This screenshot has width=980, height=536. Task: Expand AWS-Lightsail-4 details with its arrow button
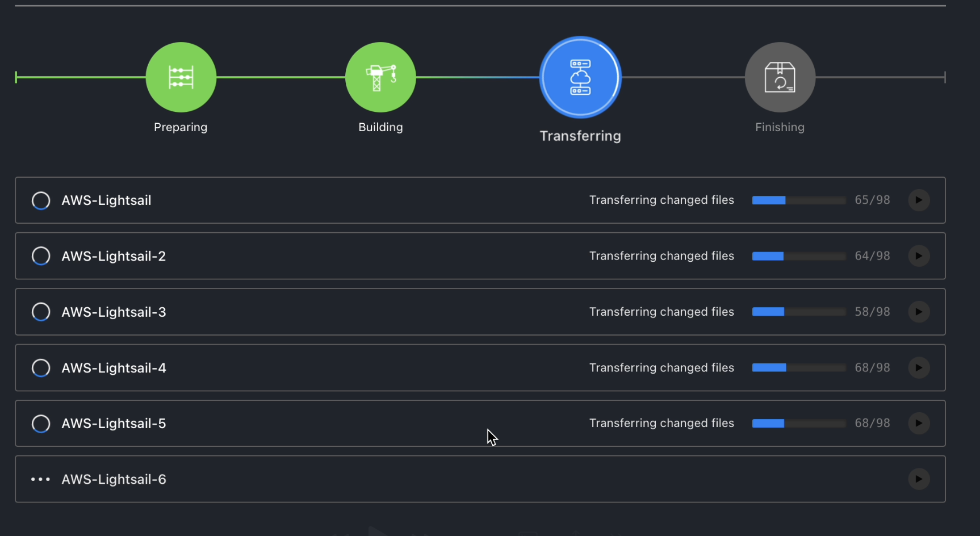point(919,367)
